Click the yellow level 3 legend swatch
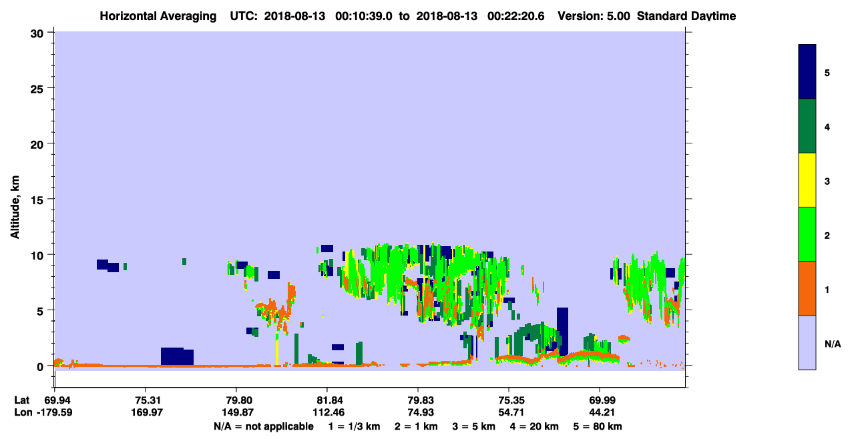This screenshot has width=868, height=445. [807, 180]
